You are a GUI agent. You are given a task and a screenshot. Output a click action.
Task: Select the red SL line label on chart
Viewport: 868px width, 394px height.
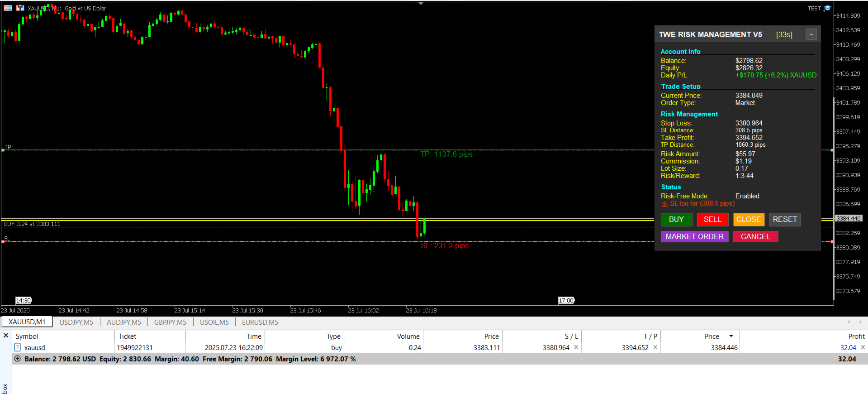(x=7, y=238)
